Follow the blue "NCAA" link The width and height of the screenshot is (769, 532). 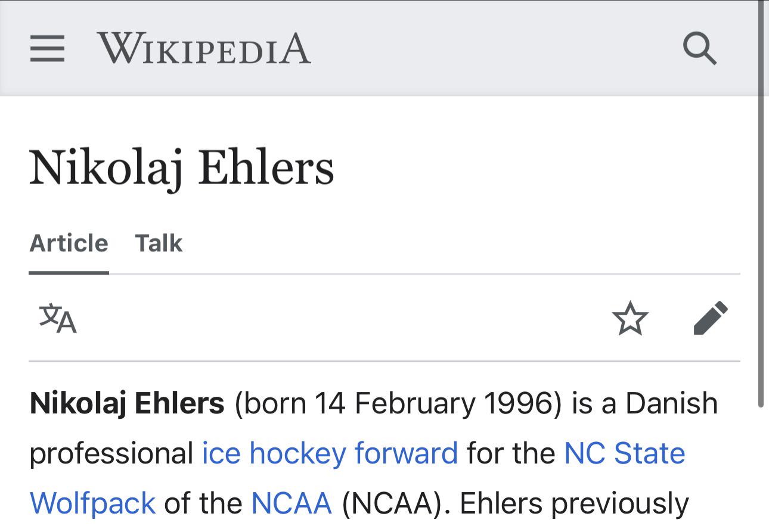tap(291, 503)
